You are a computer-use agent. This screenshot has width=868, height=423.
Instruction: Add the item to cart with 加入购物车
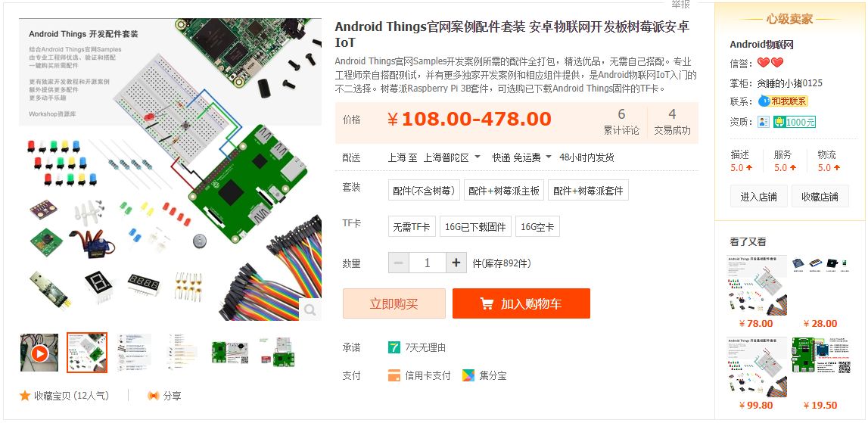pyautogui.click(x=521, y=303)
